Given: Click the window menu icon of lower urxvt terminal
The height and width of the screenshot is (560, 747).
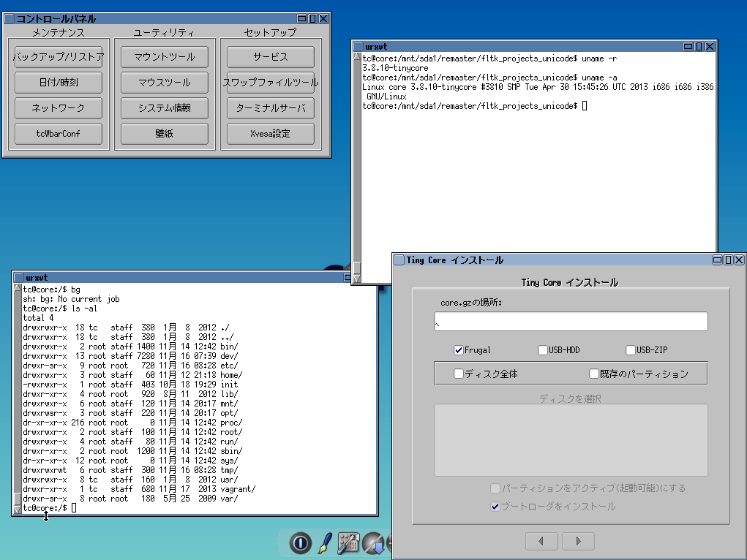Looking at the screenshot, I should tap(19, 278).
